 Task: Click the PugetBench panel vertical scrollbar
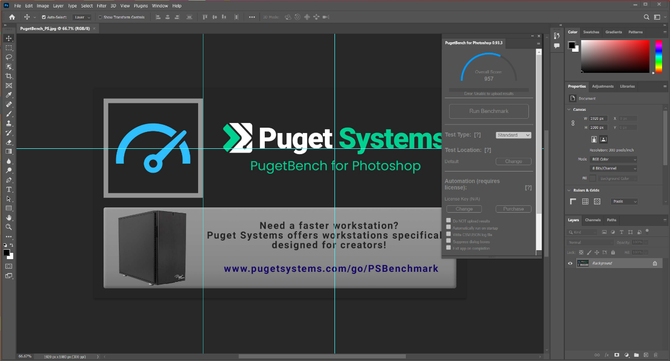(539, 150)
